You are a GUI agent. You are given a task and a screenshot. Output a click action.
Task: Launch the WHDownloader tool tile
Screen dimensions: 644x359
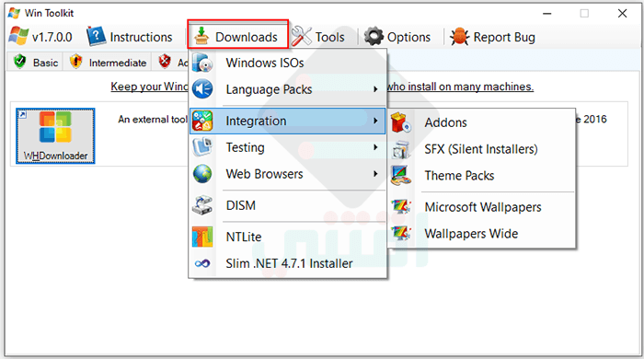(55, 136)
